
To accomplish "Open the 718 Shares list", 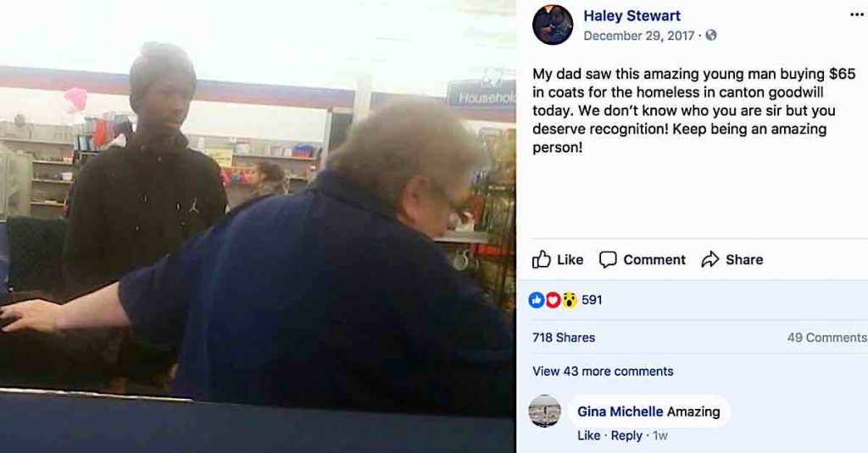I will tap(564, 337).
